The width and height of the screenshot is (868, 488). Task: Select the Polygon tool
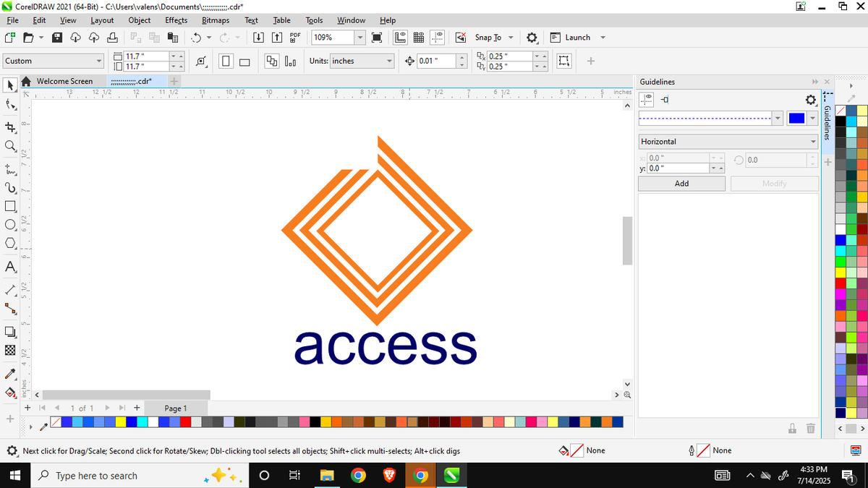(x=10, y=244)
